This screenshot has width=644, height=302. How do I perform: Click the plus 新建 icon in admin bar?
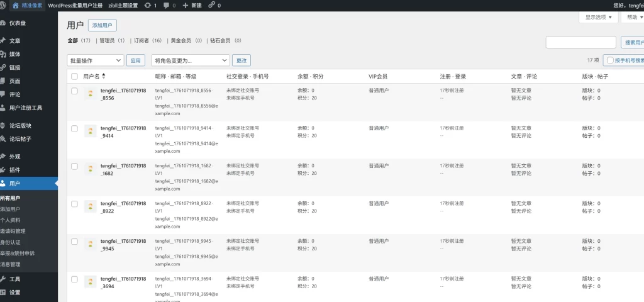(x=185, y=5)
